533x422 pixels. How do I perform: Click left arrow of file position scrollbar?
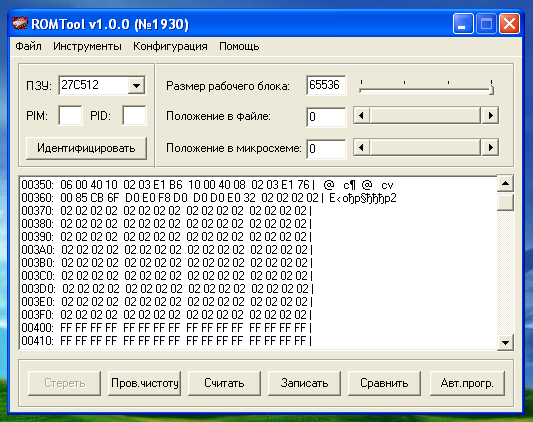pos(362,116)
